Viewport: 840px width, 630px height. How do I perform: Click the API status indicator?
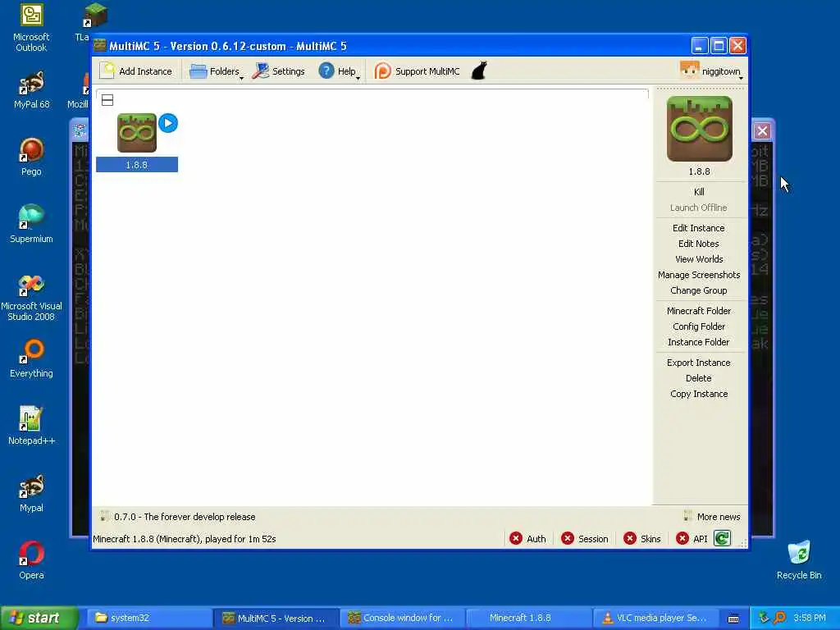(x=692, y=538)
